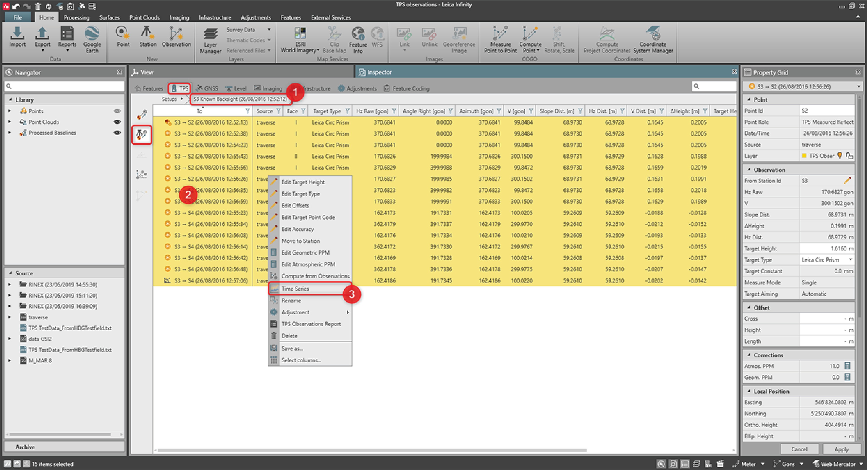
Task: Choose Time Series from context menu
Action: [x=310, y=288]
